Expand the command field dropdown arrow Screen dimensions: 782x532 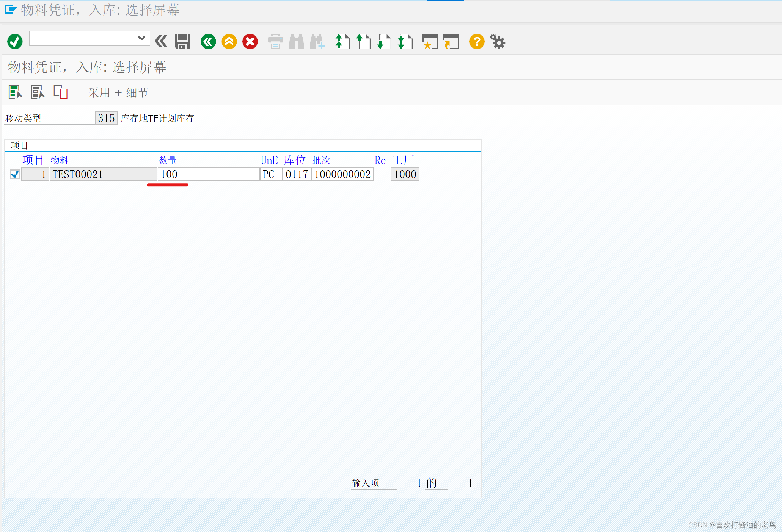click(141, 38)
